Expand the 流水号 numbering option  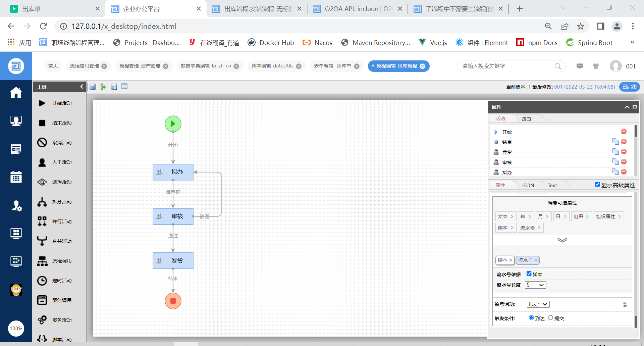click(531, 228)
